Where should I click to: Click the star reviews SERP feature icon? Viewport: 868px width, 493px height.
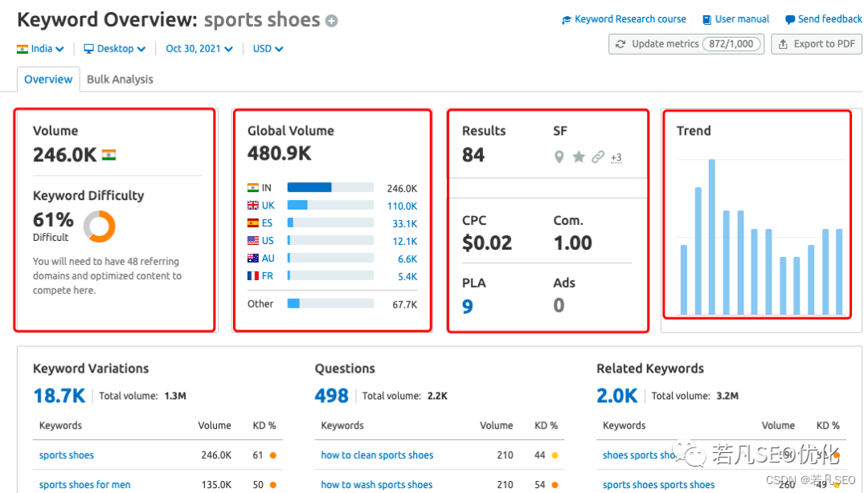tap(579, 157)
